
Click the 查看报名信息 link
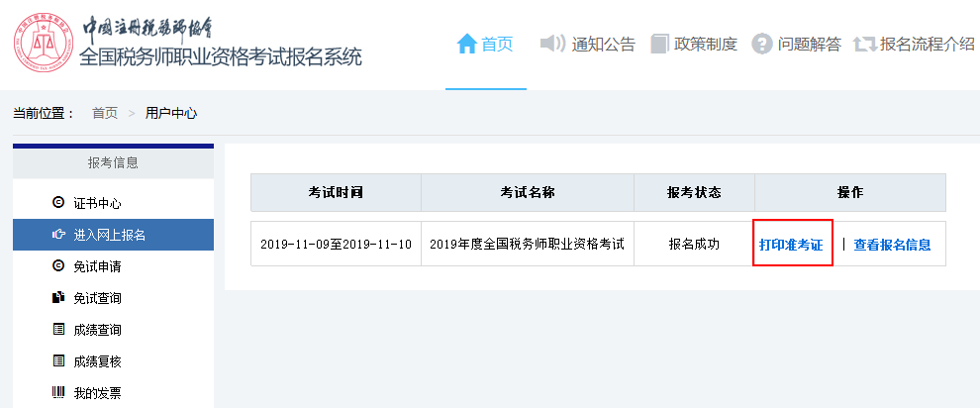(x=892, y=245)
